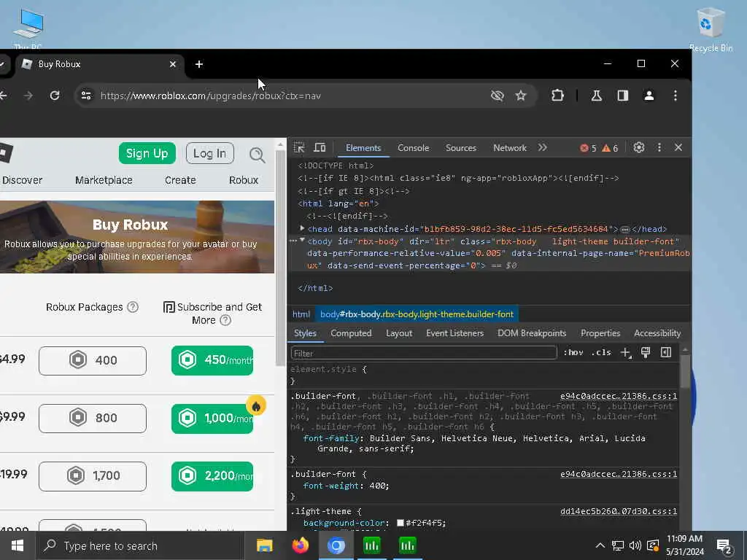Screen dimensions: 747x560
Task: Switch to the Console tab
Action: [413, 148]
